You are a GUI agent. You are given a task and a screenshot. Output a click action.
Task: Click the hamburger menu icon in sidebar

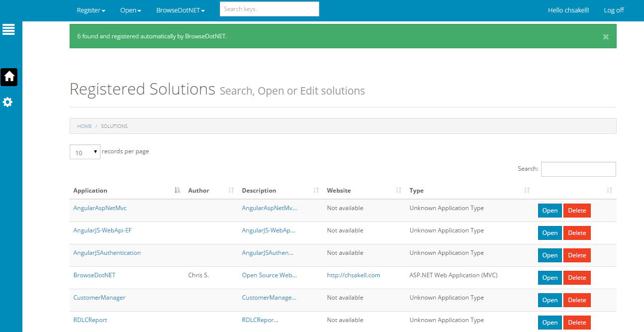pyautogui.click(x=8, y=29)
